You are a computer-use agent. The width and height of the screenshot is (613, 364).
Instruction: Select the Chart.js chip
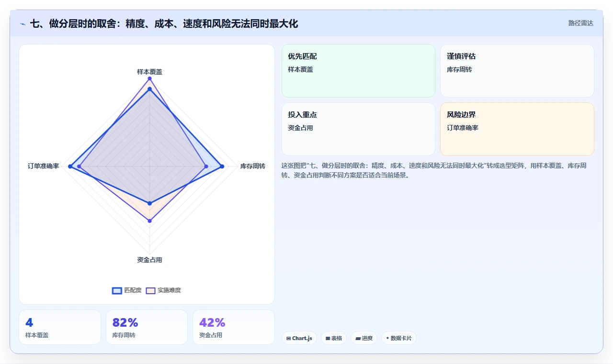pyautogui.click(x=299, y=338)
